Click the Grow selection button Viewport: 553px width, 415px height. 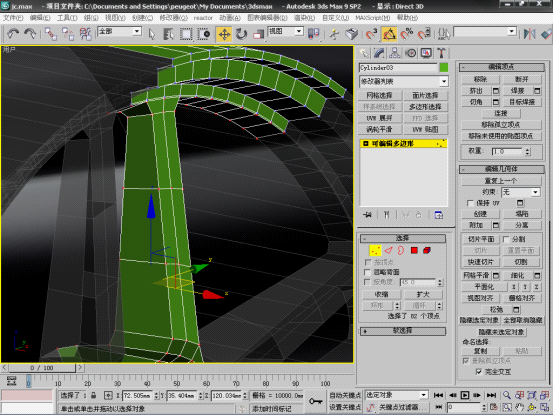point(423,294)
